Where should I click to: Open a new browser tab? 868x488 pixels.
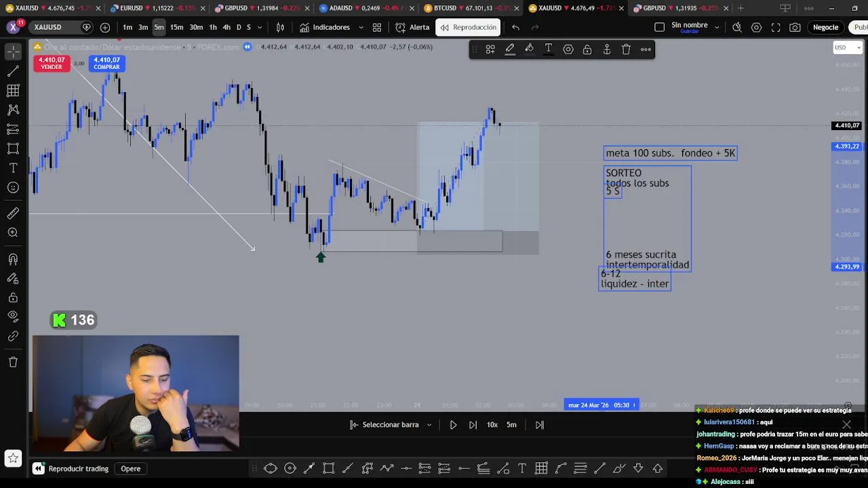pyautogui.click(x=741, y=8)
